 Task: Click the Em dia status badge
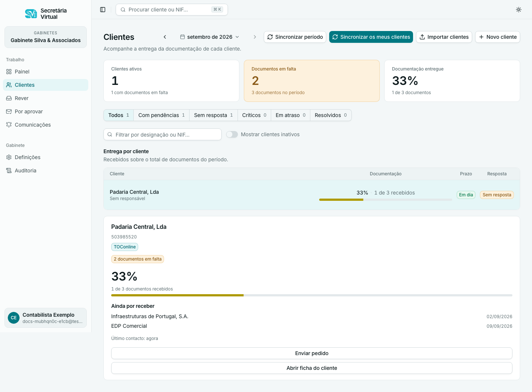coord(466,195)
